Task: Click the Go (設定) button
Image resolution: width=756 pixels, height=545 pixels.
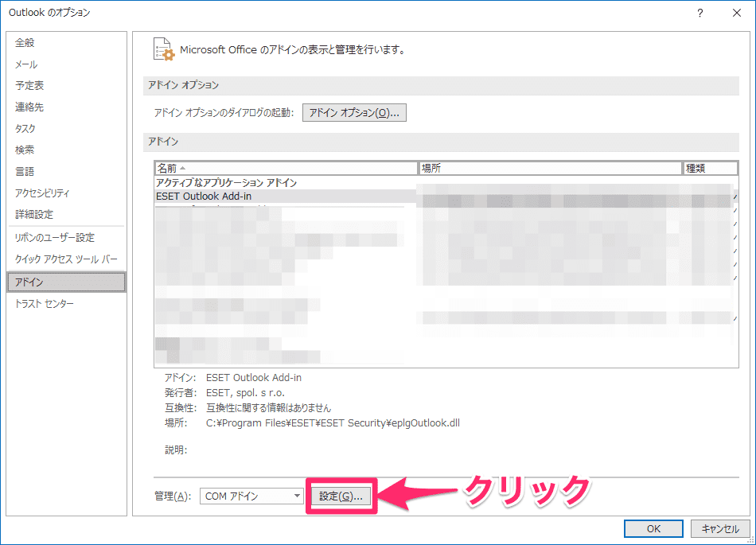Action: point(341,496)
